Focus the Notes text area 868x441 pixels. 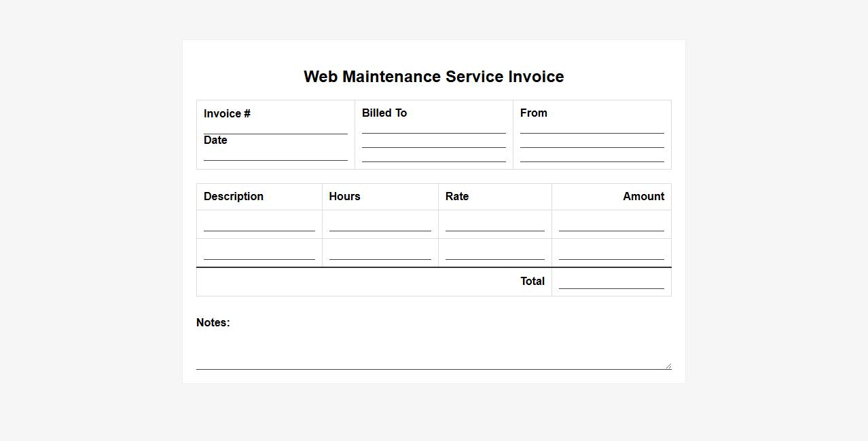pyautogui.click(x=433, y=353)
